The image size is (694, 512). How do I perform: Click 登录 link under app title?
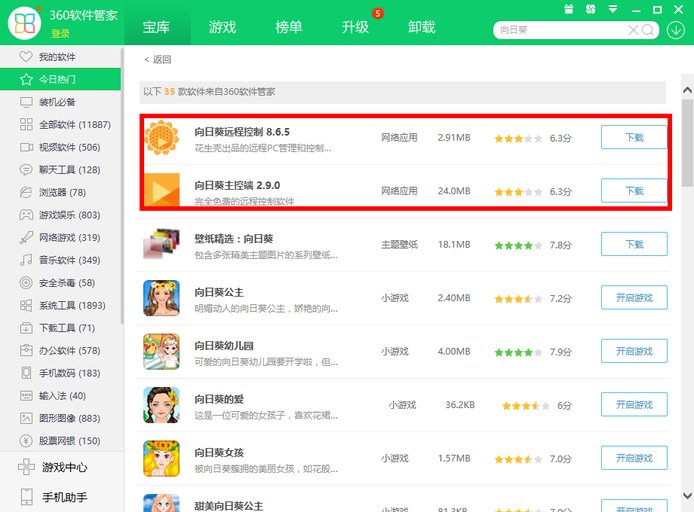click(x=60, y=34)
